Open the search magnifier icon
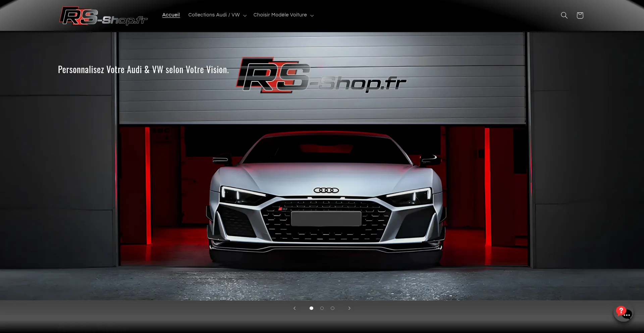 564,15
